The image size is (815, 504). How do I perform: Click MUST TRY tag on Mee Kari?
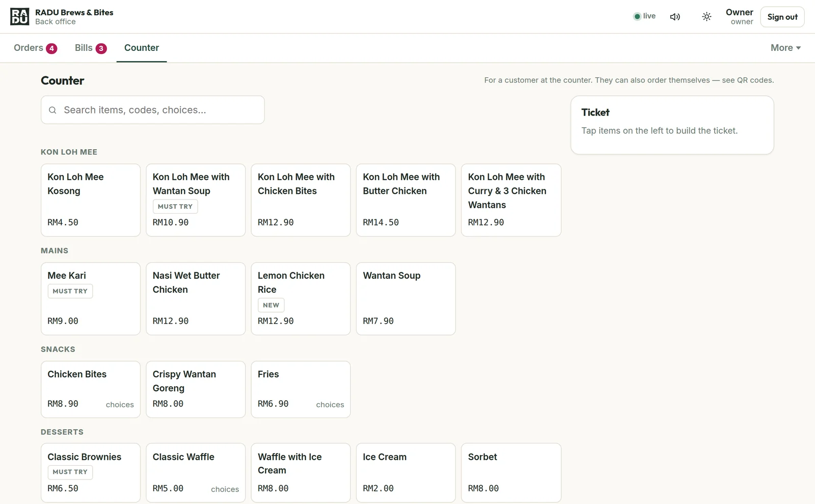(x=70, y=291)
